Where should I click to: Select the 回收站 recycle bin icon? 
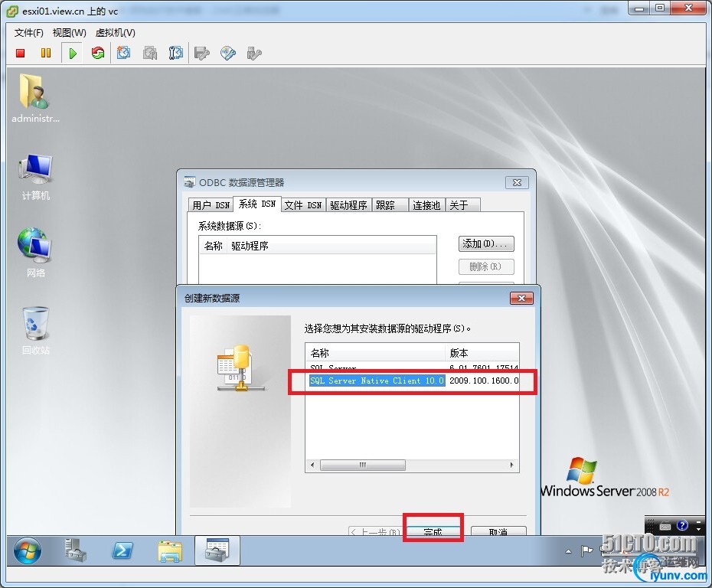point(35,331)
